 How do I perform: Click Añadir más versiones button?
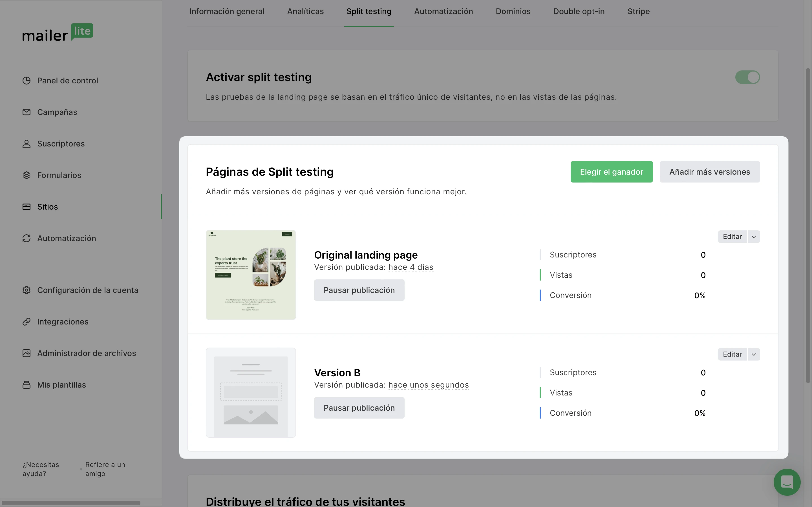(709, 172)
